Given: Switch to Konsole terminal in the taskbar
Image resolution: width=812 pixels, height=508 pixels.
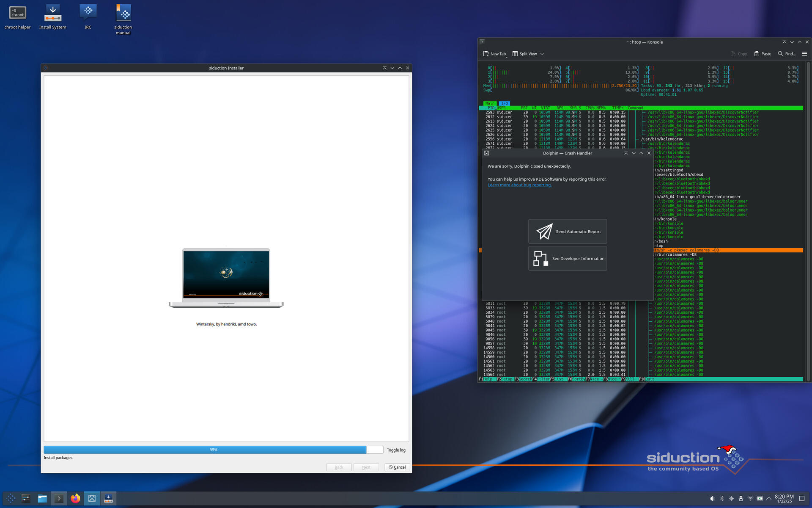Looking at the screenshot, I should [59, 498].
